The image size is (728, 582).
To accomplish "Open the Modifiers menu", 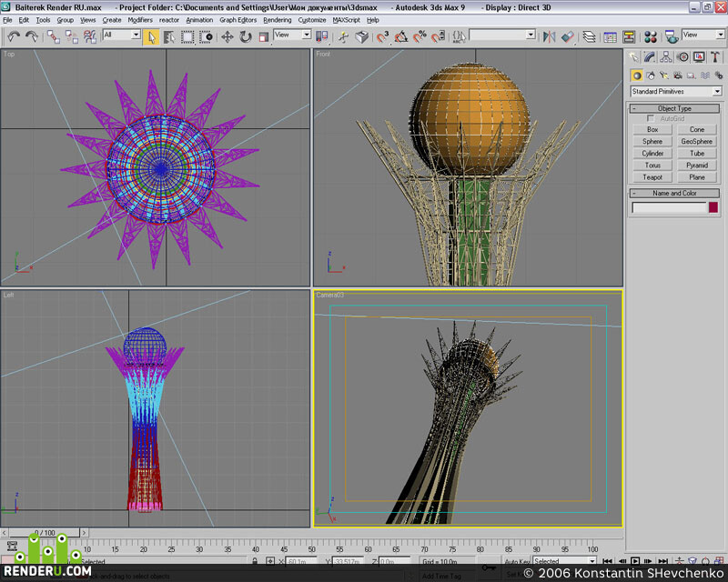I will point(140,20).
